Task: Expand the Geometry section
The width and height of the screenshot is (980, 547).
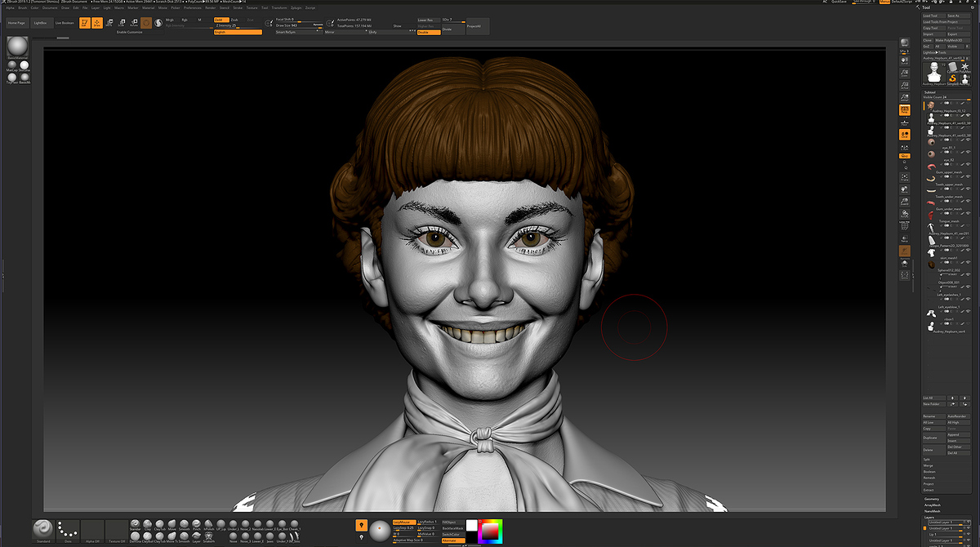Action: click(x=932, y=499)
